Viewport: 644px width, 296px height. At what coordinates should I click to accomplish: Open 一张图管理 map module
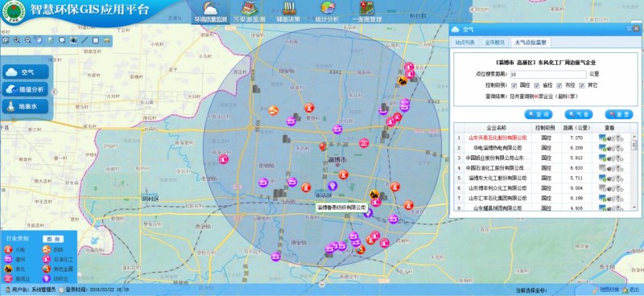coord(366,9)
